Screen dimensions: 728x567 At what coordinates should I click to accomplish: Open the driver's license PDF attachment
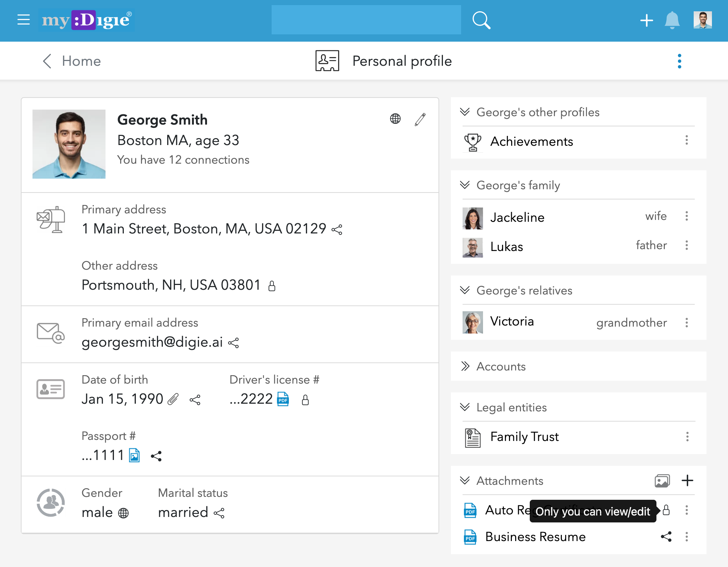(283, 399)
